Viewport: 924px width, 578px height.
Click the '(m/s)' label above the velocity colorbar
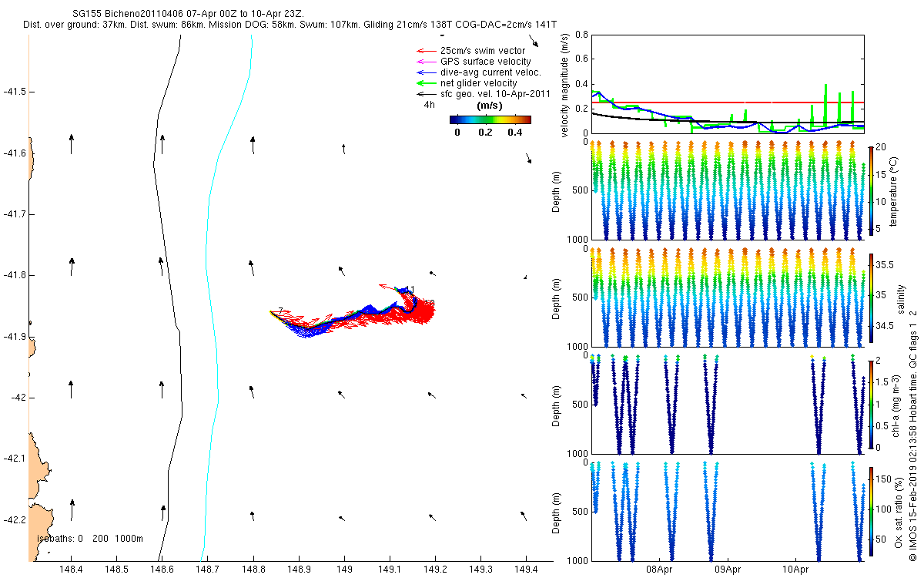tap(490, 106)
